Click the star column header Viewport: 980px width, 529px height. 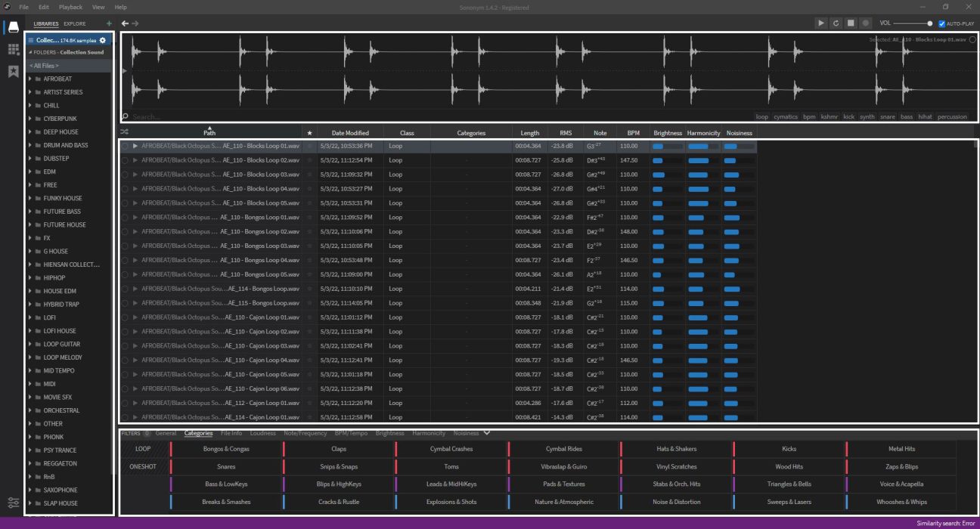pyautogui.click(x=309, y=133)
